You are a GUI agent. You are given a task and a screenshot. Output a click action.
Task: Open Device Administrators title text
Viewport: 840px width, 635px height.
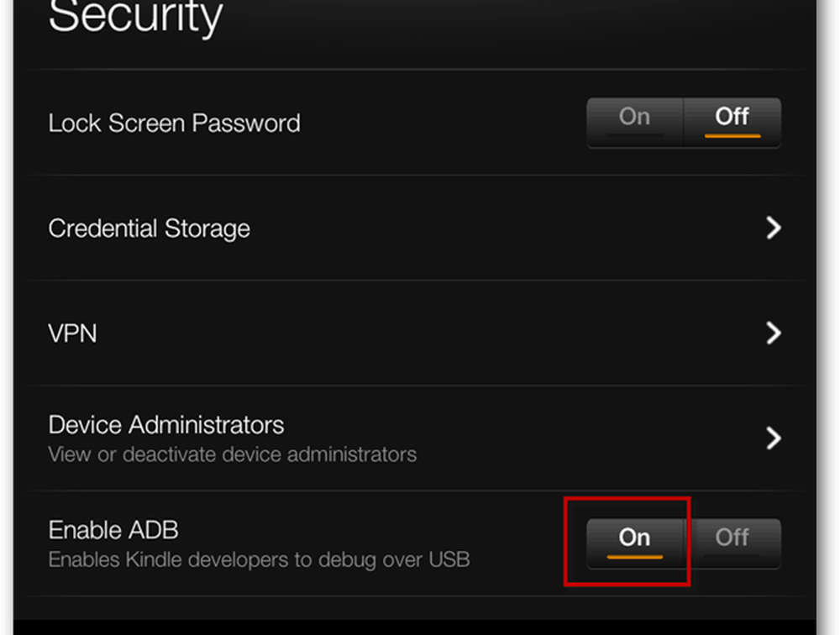coord(165,424)
